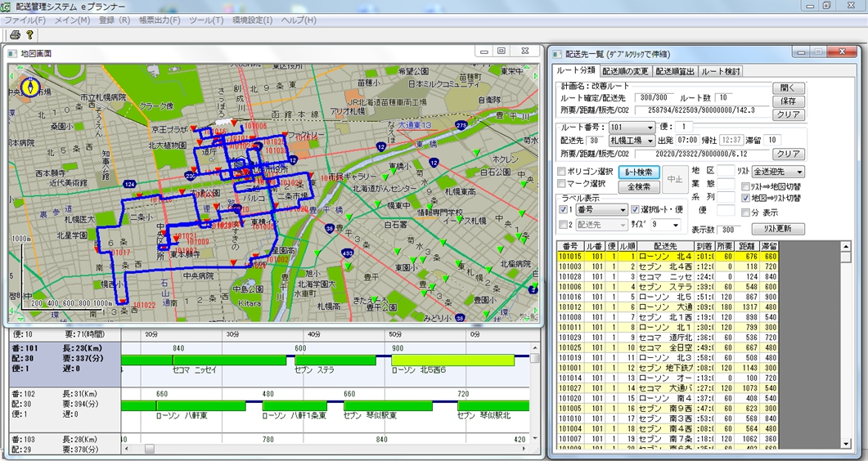Screen dimensions: 868x461
Task: Click the ルート検索 button
Action: 639,172
